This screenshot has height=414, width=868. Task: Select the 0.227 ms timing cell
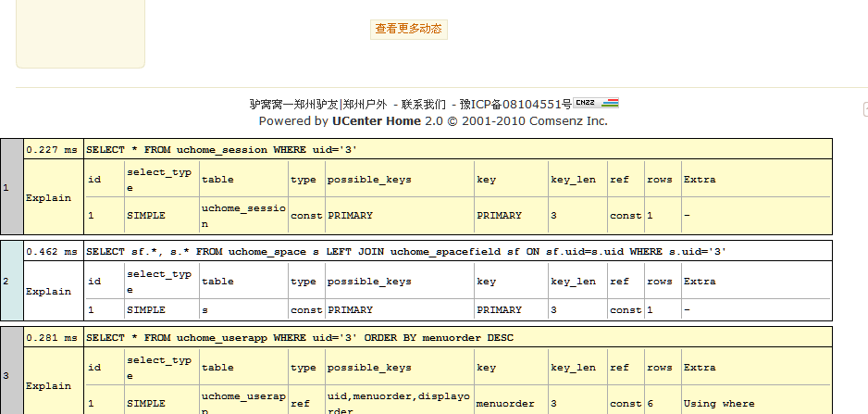pos(53,149)
